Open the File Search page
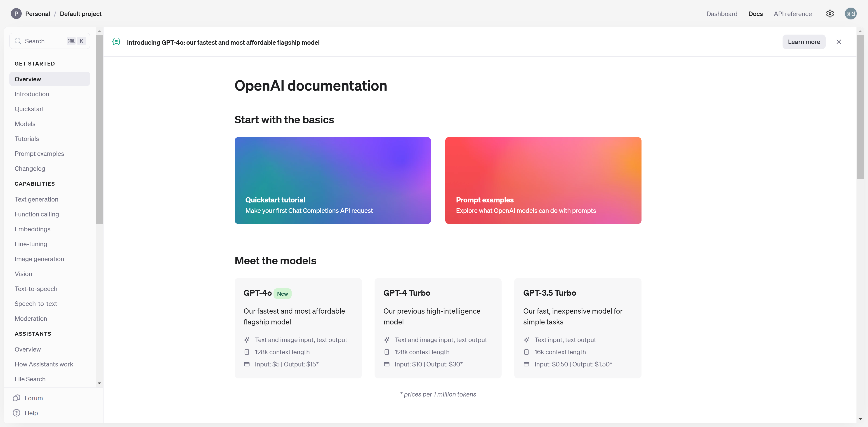 30,379
